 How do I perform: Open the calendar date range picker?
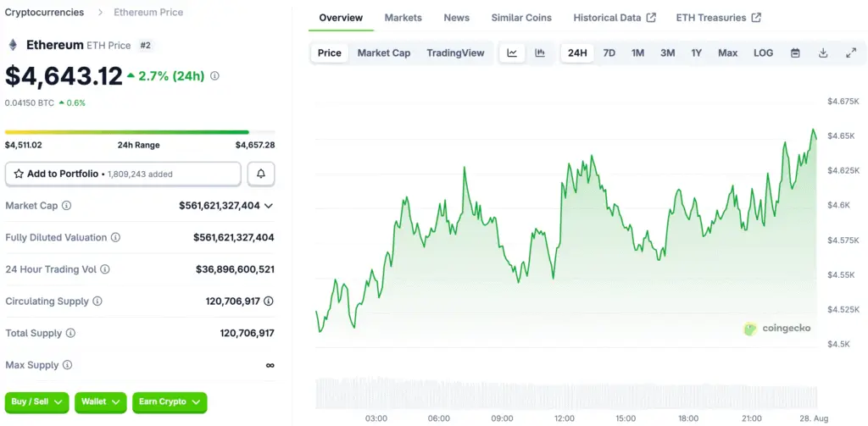[795, 53]
